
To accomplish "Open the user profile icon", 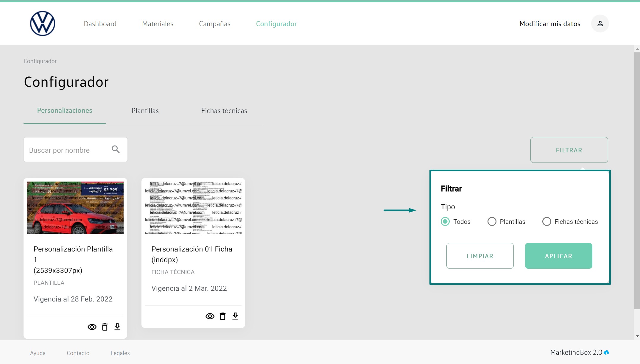I will point(600,24).
